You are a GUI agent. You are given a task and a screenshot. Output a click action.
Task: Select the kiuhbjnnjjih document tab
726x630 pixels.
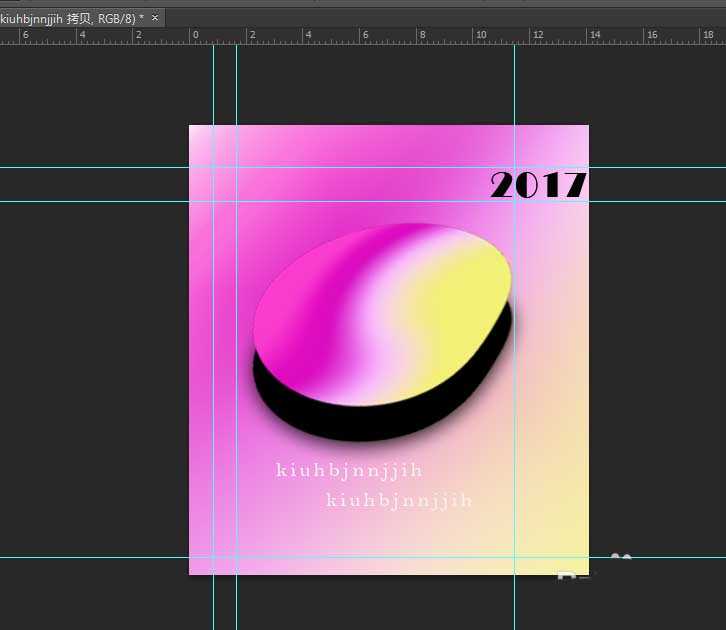(70, 18)
